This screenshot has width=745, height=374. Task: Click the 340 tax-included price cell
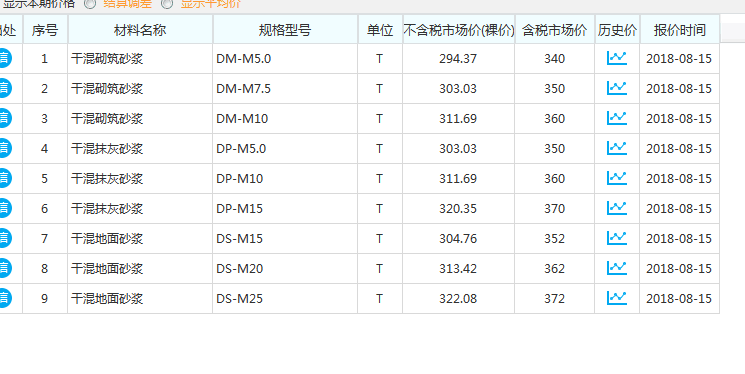pos(554,58)
